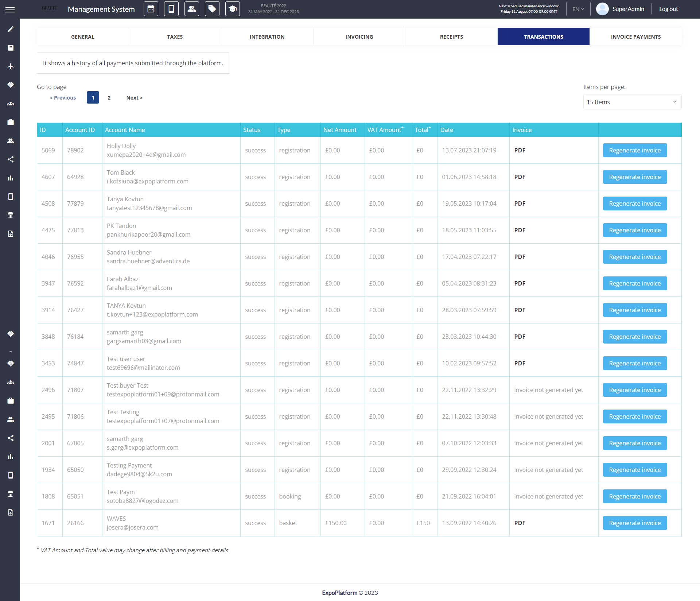Click the graduation cap icon in header
Screen dimensions: 700x601
tap(233, 9)
